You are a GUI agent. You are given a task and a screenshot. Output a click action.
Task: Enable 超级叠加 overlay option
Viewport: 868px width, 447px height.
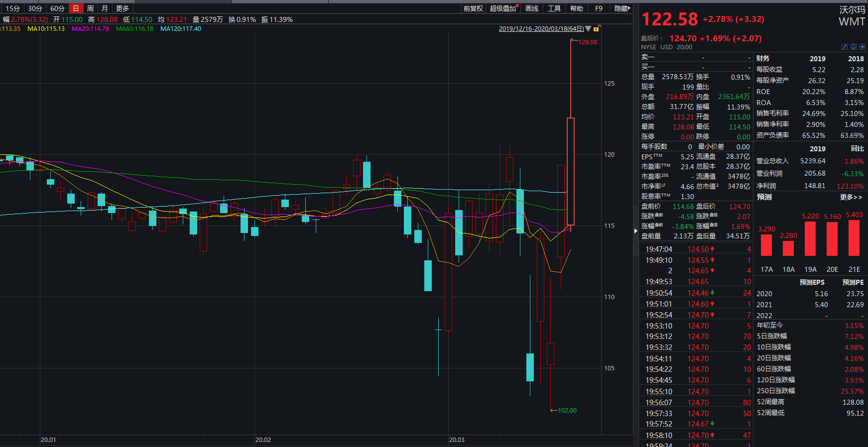(503, 8)
